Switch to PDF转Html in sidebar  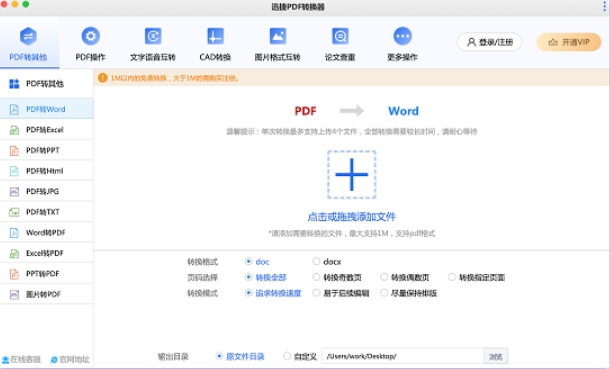[x=46, y=171]
